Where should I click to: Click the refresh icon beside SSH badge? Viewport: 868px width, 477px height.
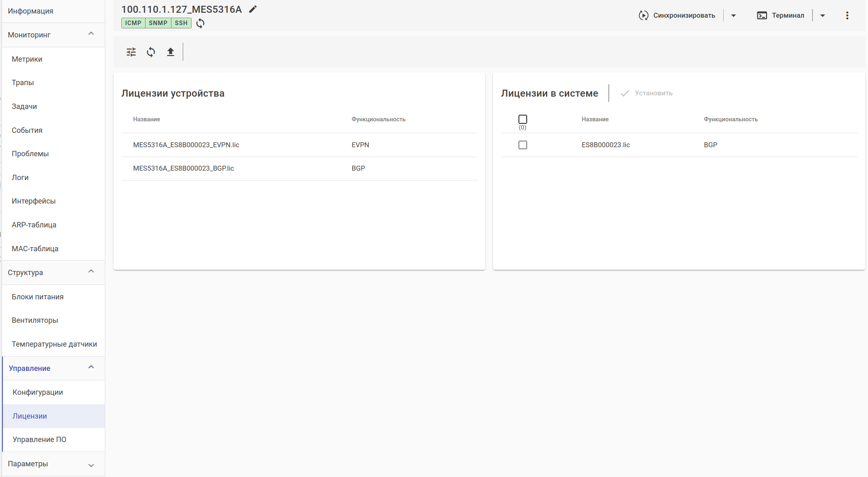pos(200,23)
